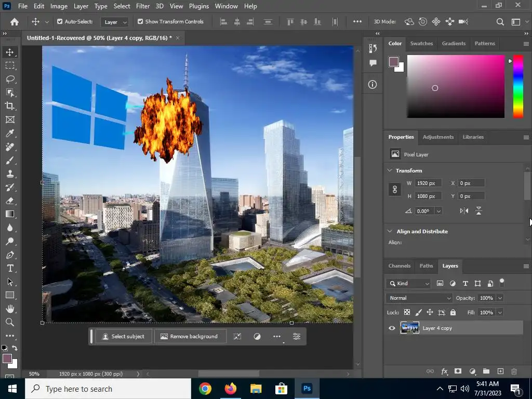Open the History panel icon

click(373, 48)
